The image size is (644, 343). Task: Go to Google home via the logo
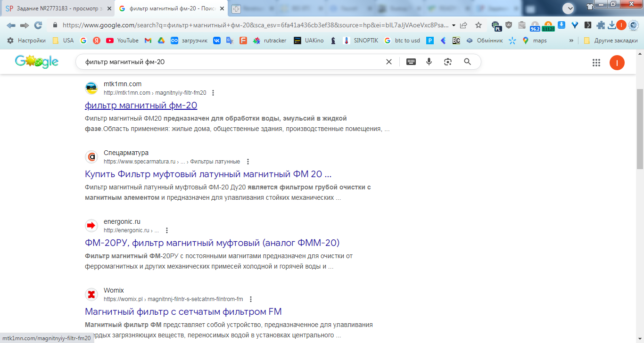(x=37, y=62)
